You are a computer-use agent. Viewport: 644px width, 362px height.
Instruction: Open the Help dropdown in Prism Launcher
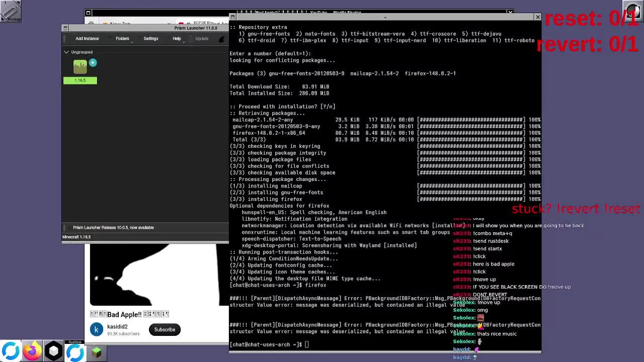click(x=177, y=39)
